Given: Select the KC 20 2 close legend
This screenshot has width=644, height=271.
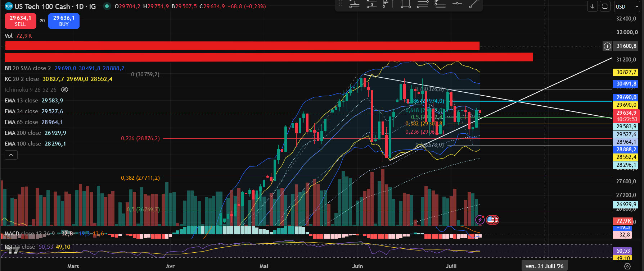Looking at the screenshot, I should coord(22,79).
